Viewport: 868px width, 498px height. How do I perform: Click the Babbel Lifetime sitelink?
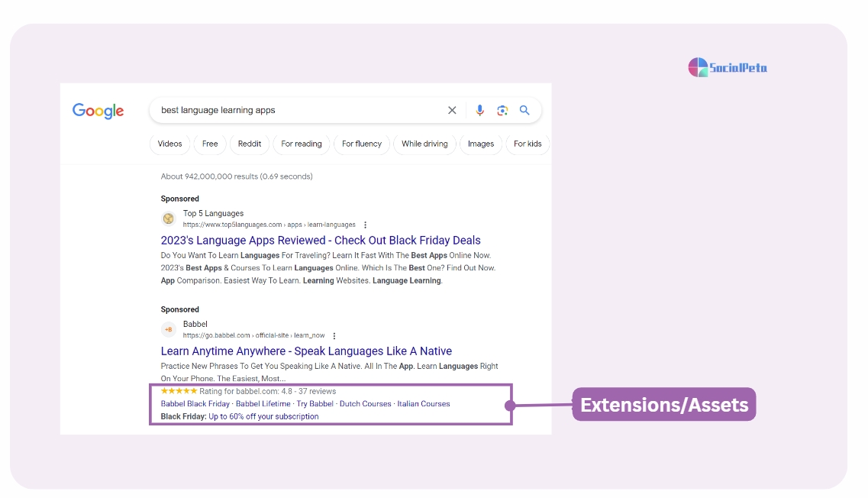[x=263, y=404]
